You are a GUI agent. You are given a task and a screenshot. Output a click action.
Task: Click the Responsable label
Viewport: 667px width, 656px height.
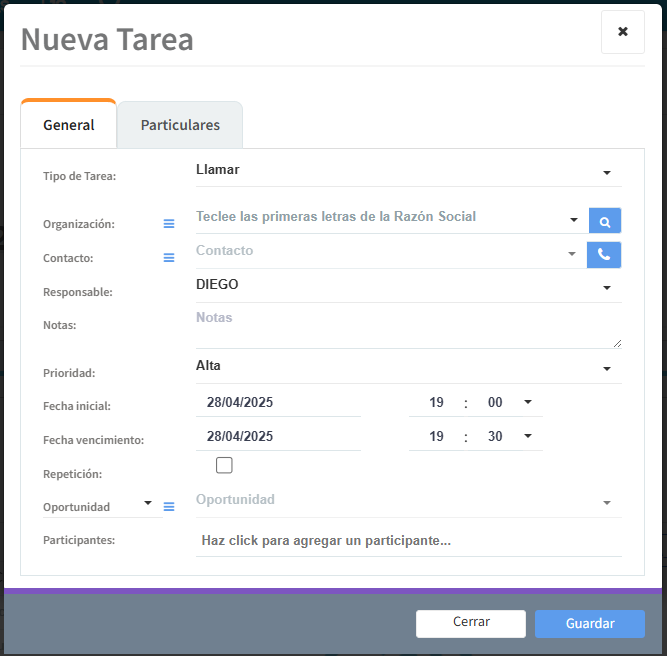click(78, 292)
